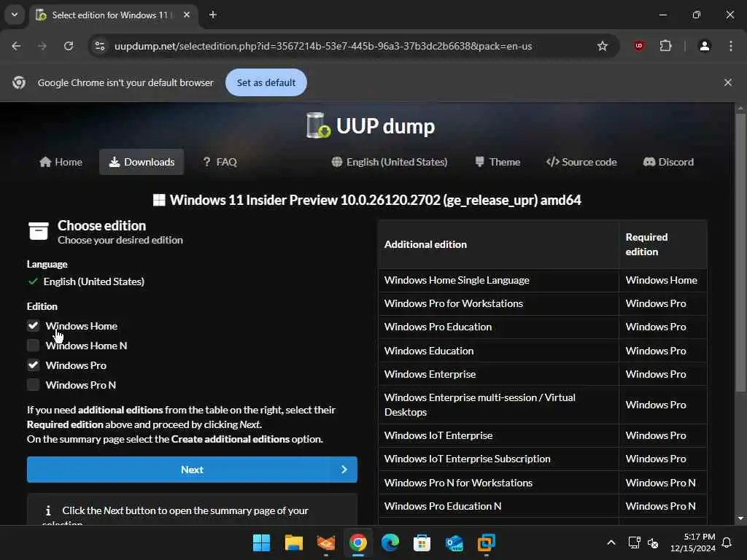Click the browser forward arrow

click(42, 46)
